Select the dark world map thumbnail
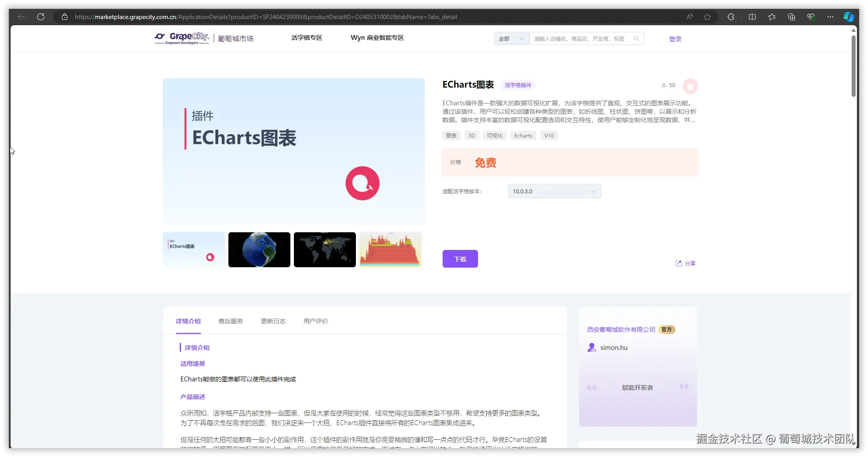 (x=325, y=250)
